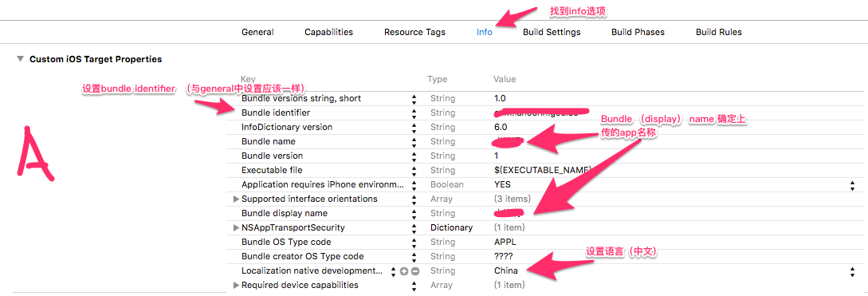
Task: Switch to the General tab
Action: 257,32
